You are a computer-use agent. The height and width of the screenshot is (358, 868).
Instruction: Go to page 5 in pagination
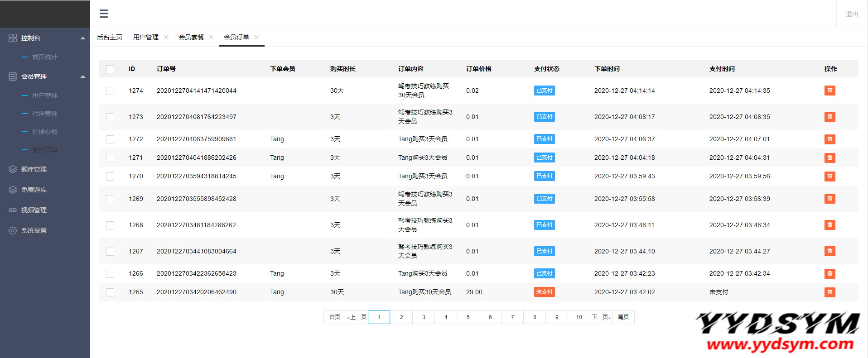click(468, 317)
